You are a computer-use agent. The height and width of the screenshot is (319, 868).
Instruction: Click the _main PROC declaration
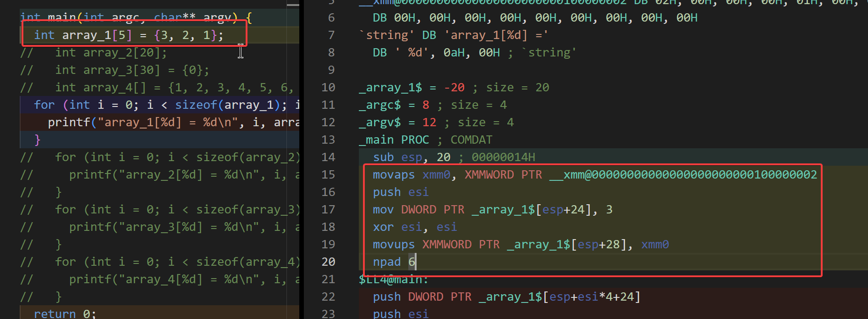tap(394, 140)
